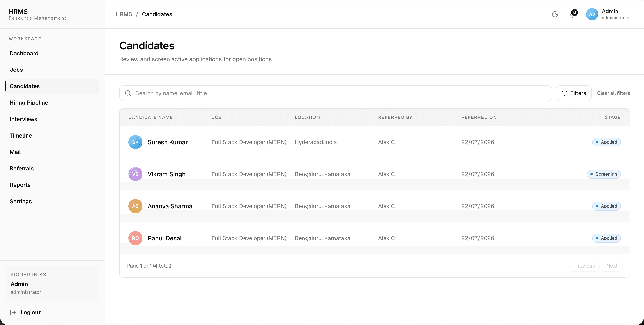This screenshot has height=325, width=644.
Task: Open the Dashboard sidebar item
Action: [x=53, y=53]
